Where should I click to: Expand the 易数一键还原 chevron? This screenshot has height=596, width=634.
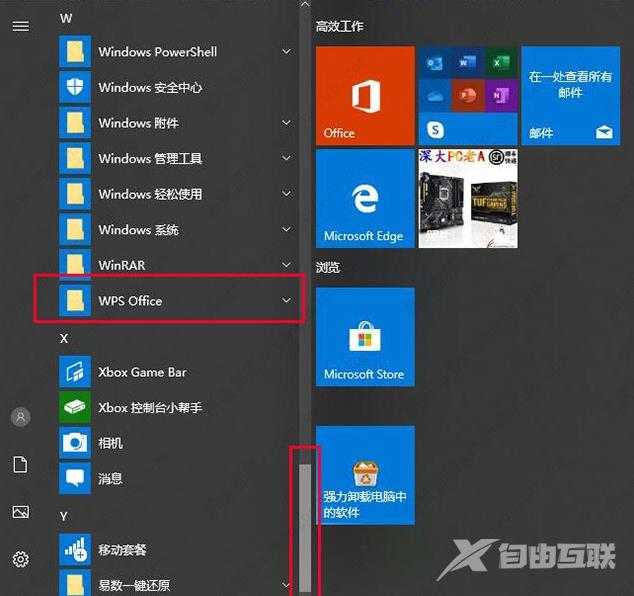pos(286,585)
